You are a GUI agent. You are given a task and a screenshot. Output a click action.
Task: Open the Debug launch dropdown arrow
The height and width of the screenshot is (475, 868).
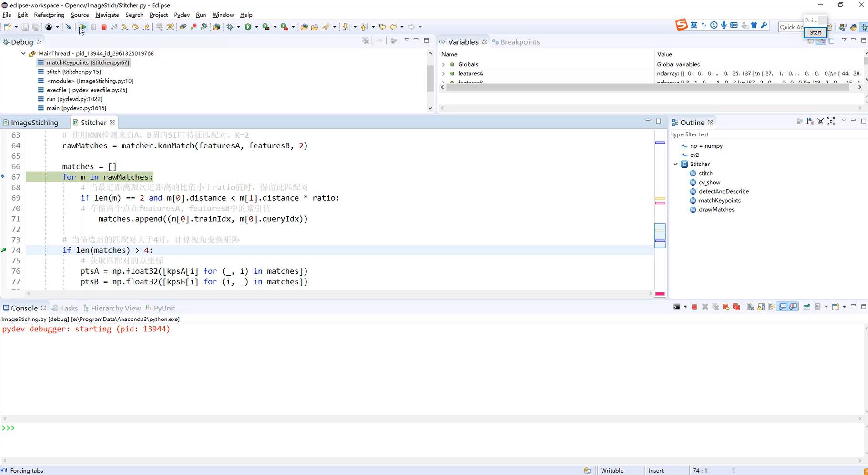click(238, 27)
